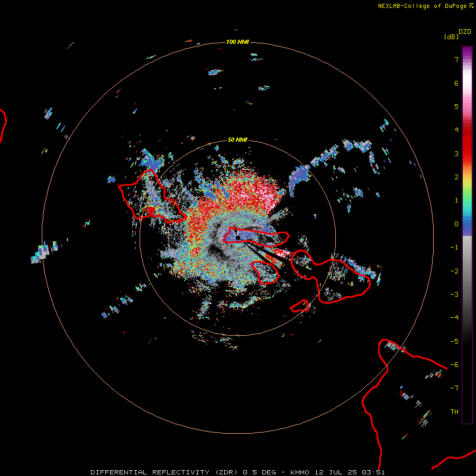Click the 4 value on color scale
The width and height of the screenshot is (476, 476).
click(x=456, y=130)
